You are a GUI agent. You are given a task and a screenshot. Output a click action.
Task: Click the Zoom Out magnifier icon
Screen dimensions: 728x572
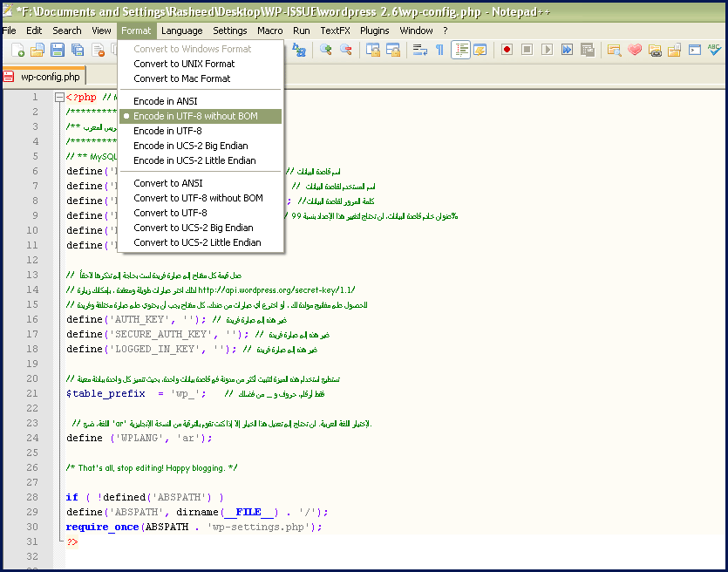point(345,51)
